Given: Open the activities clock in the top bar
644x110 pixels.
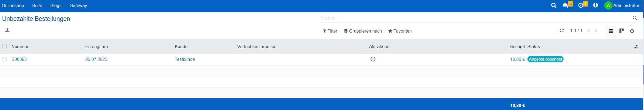Looking at the screenshot, I should (581, 5).
